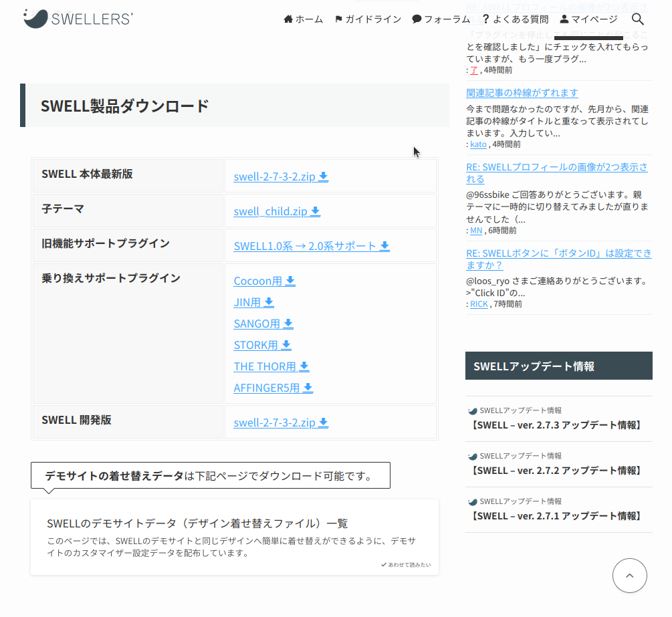The height and width of the screenshot is (617, 672).
Task: Download the Cocoon用 migration plugin
Action: pos(264,281)
